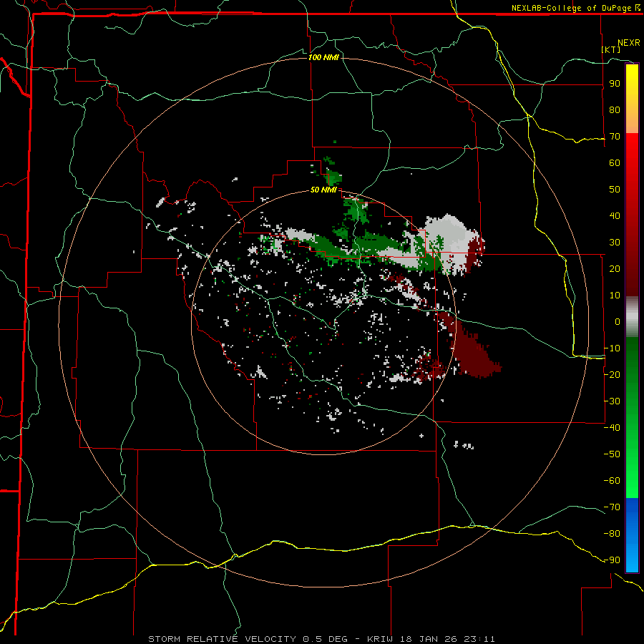Click the 40 value on the velocity scale
The width and height of the screenshot is (644, 644).
pos(615,215)
